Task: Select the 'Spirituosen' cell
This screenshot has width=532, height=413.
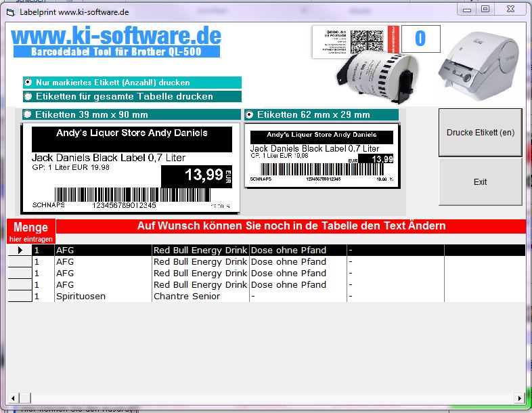Action: (x=103, y=297)
